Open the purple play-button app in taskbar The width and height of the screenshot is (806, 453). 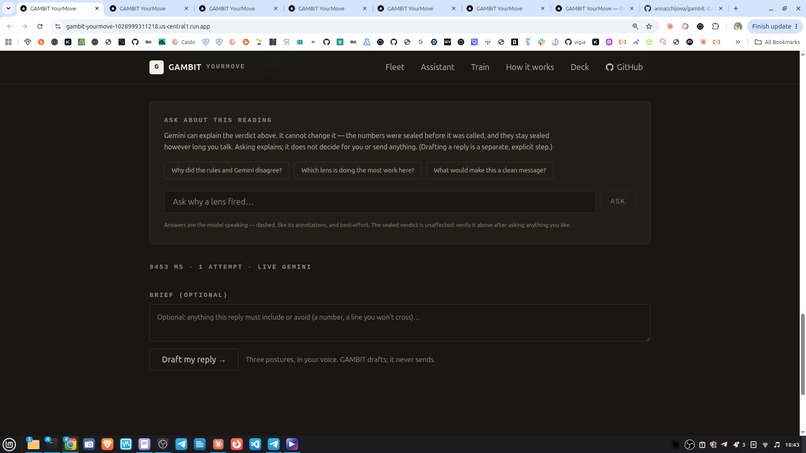[x=292, y=444]
